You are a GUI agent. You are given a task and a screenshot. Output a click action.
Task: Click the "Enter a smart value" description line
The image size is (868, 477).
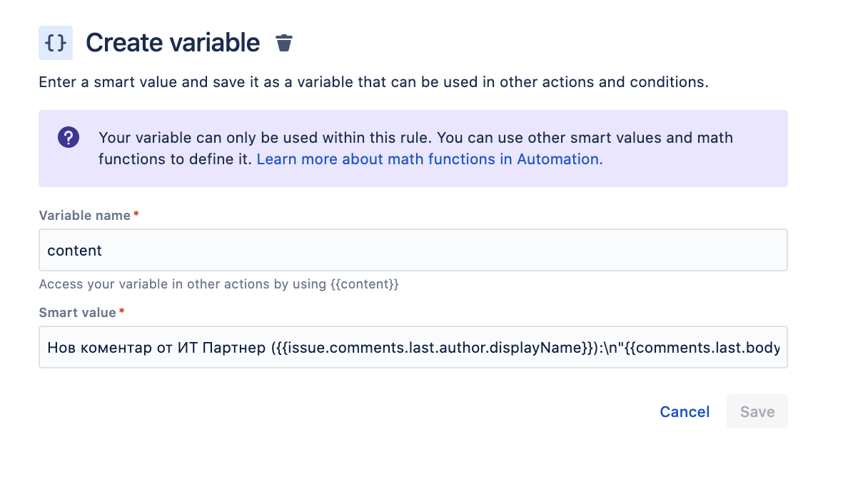coord(373,82)
